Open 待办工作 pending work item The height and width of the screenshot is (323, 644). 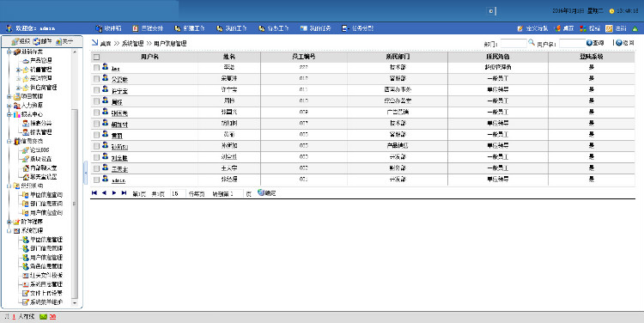(x=274, y=28)
